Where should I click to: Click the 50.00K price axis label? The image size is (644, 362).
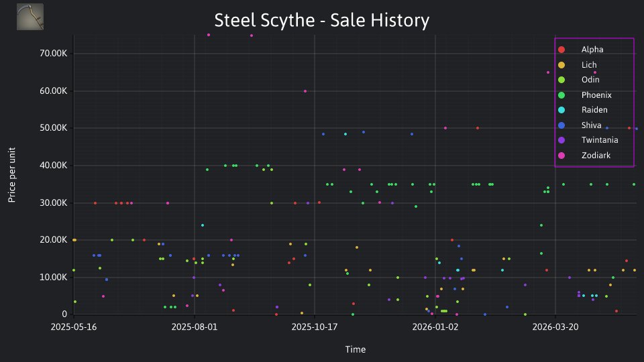click(x=54, y=128)
